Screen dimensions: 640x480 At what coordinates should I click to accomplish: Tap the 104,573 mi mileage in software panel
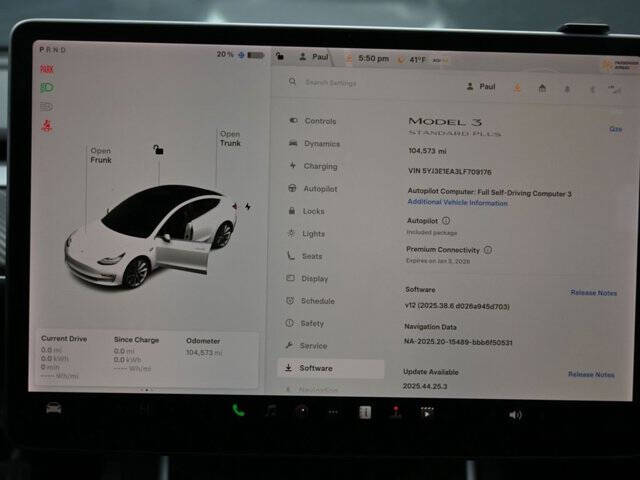pos(427,151)
